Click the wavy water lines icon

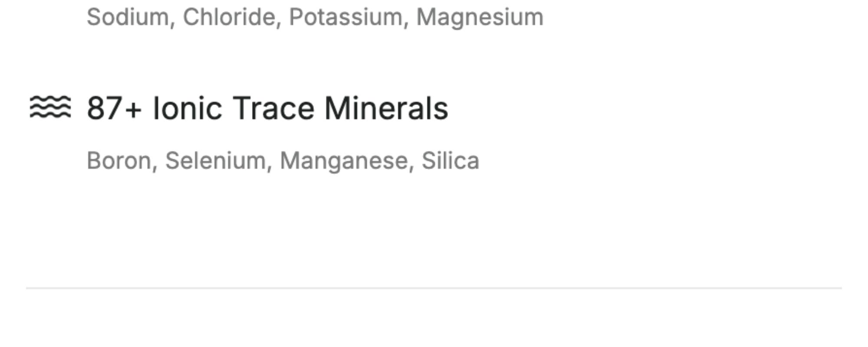click(50, 107)
